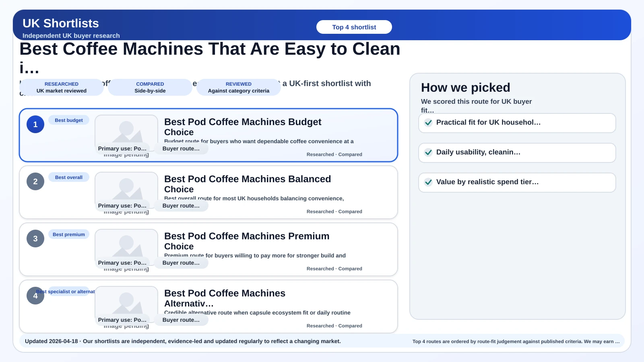This screenshot has width=644, height=362.
Task: Select the Researched UK market reviewed badge
Action: 62,87
